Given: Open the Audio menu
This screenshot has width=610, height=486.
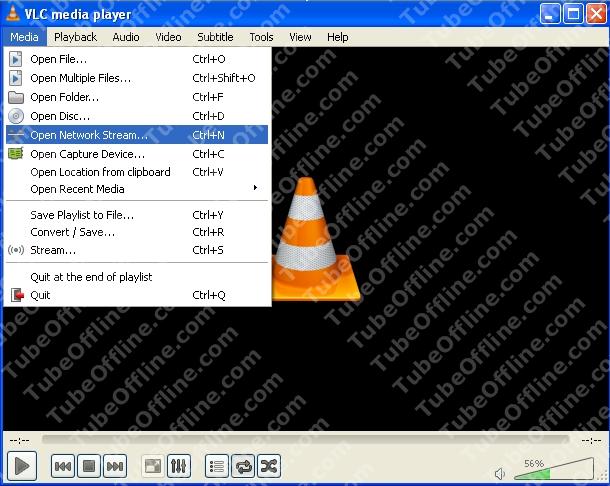Looking at the screenshot, I should pyautogui.click(x=126, y=37).
